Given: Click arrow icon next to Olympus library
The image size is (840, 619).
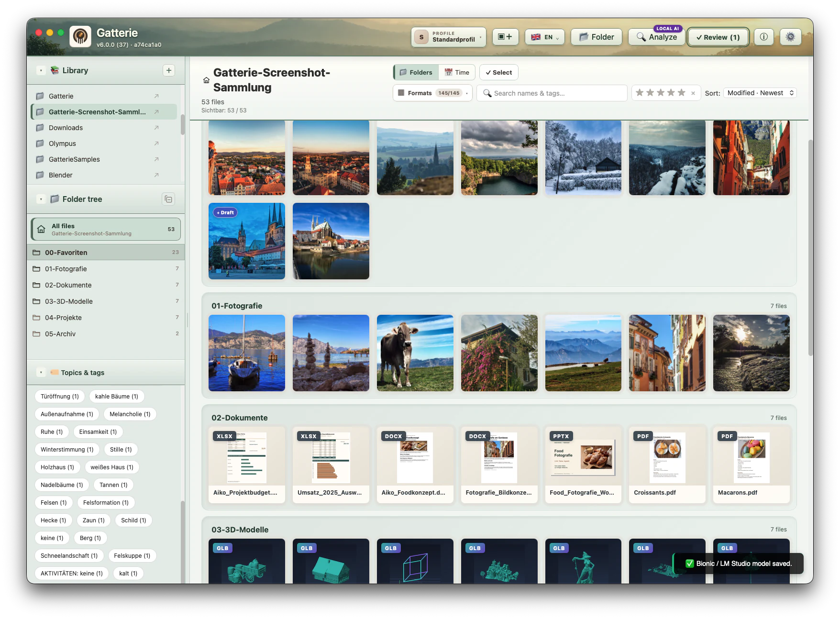Looking at the screenshot, I should [x=156, y=144].
